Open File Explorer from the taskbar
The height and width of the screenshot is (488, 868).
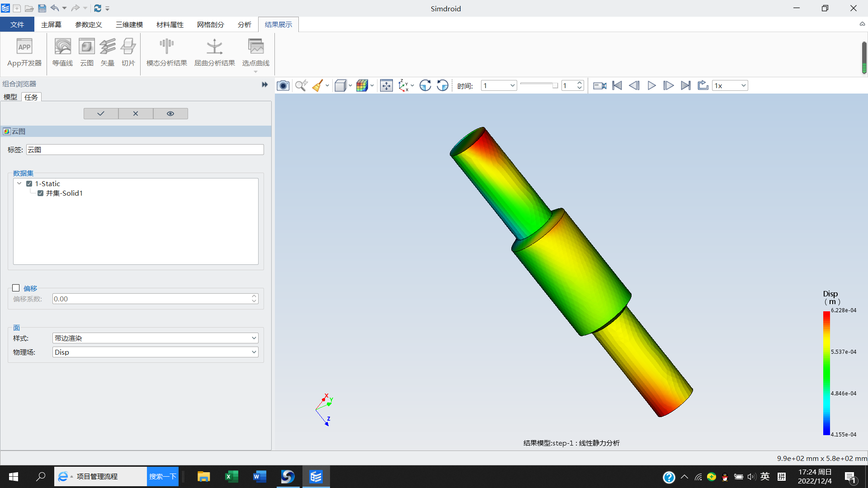203,477
